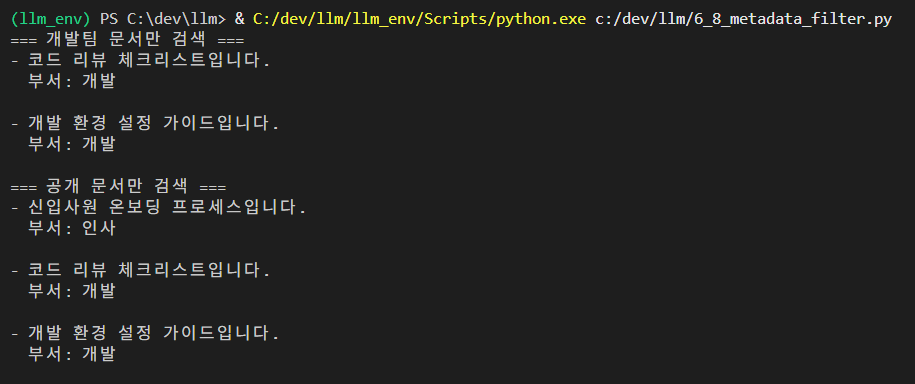Click '코드 리뷰 체크리스트입니다' under the 공개 문서 section
Screen dimensions: 915x384
point(145,270)
